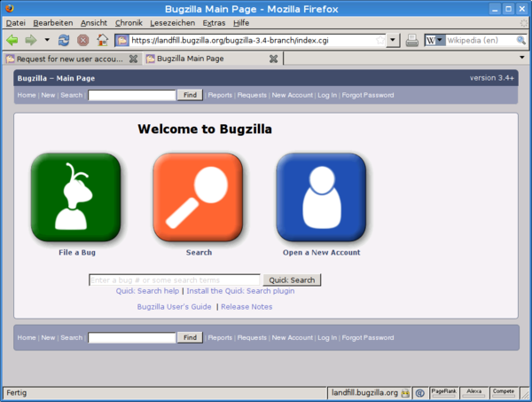532x402 pixels.
Task: Click the forward arrow button
Action: pos(31,41)
